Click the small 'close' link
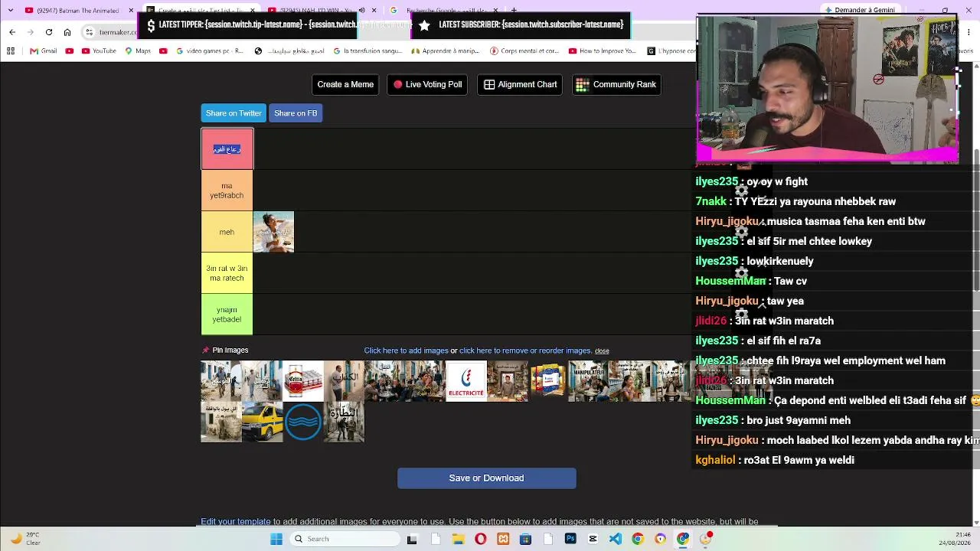Viewport: 980px width, 551px height. coord(602,351)
